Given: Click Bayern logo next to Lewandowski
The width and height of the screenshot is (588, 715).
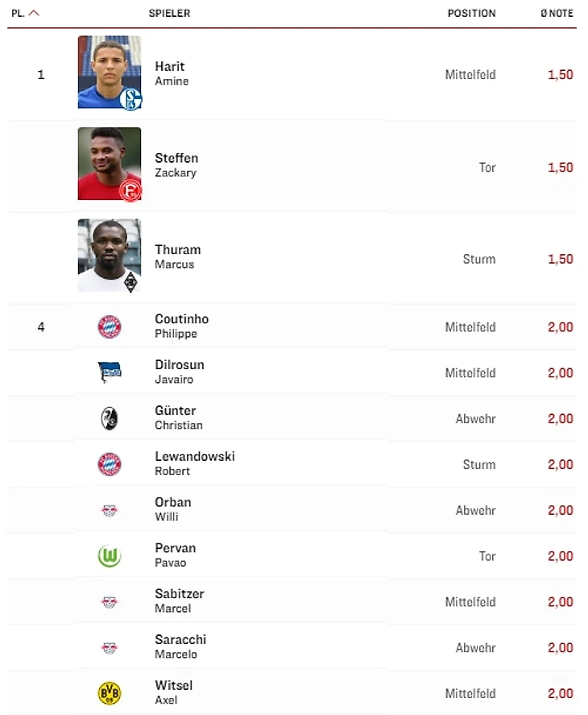Looking at the screenshot, I should pos(110,464).
